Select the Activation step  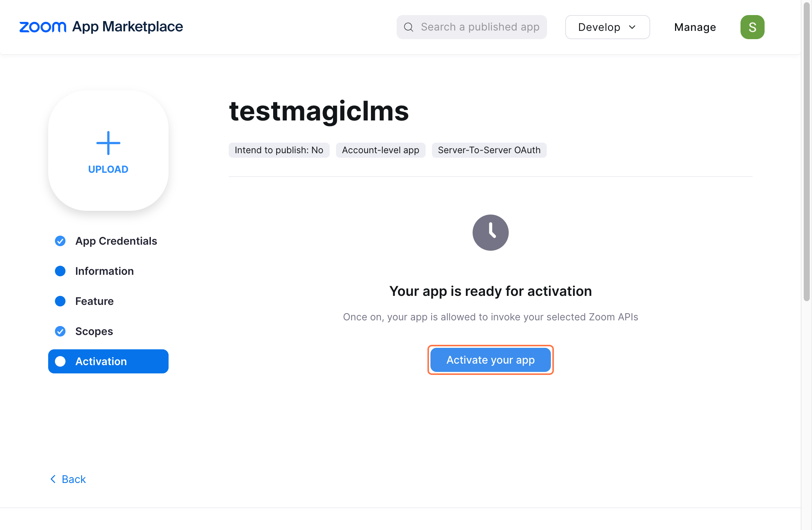pyautogui.click(x=108, y=361)
